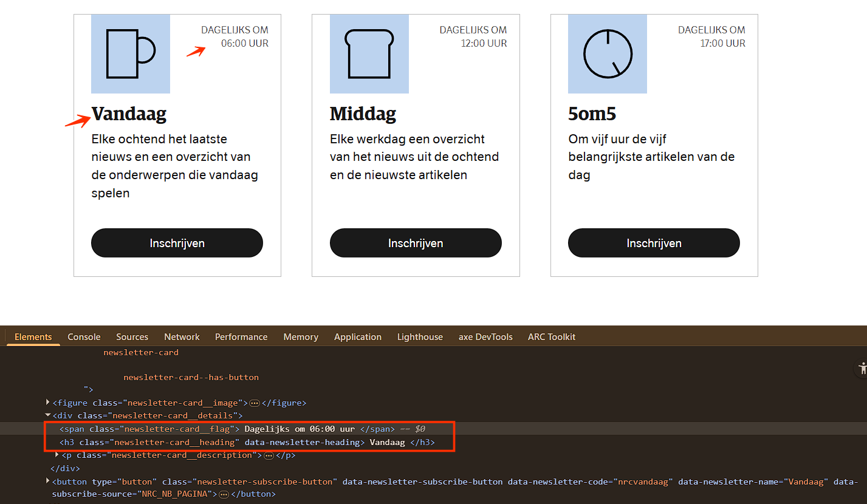
Task: Switch to the axe DevTools tab
Action: 485,337
